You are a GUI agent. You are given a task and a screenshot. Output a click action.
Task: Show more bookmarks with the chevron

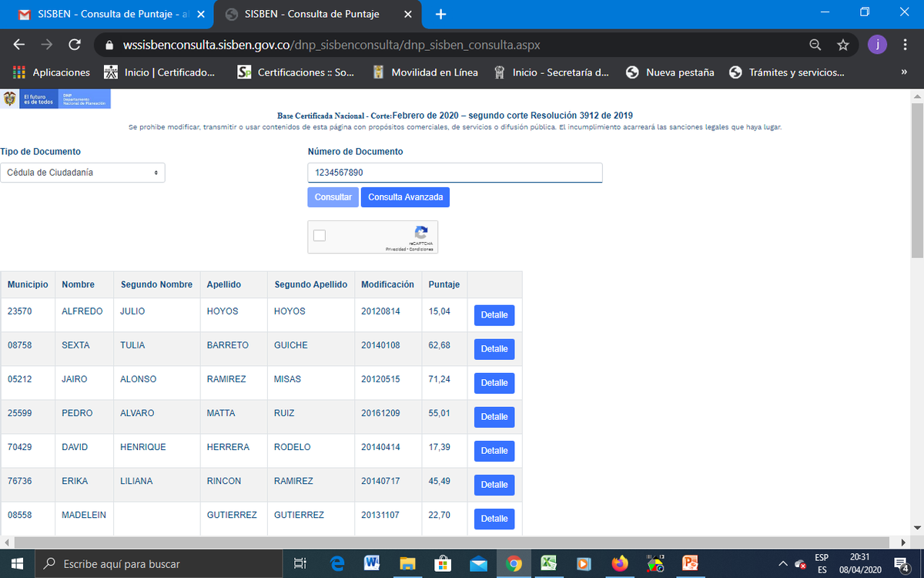click(904, 72)
